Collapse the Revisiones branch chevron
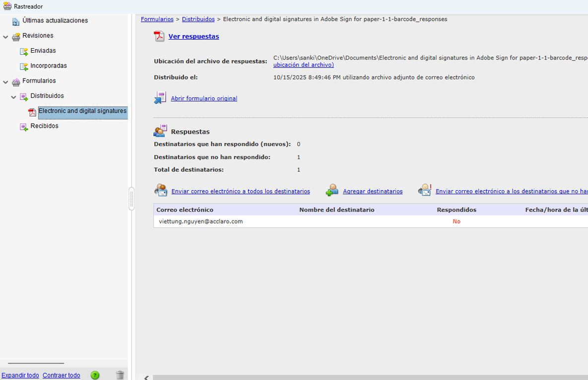Screen dimensions: 588x380 pos(5,37)
